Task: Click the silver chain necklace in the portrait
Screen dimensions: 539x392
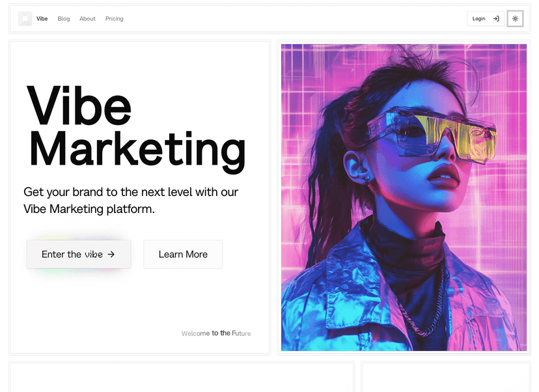Action: tap(423, 308)
